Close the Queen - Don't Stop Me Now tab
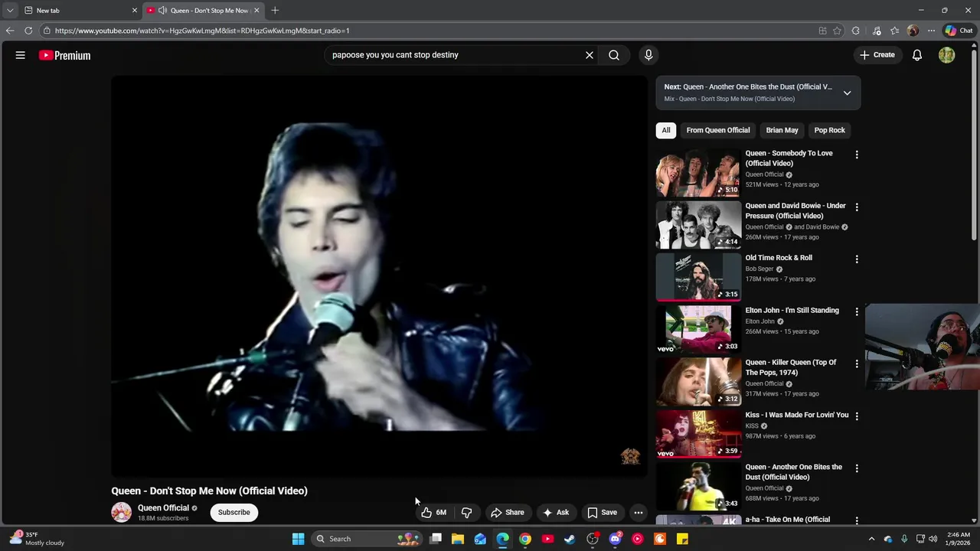This screenshot has height=551, width=980. click(256, 11)
